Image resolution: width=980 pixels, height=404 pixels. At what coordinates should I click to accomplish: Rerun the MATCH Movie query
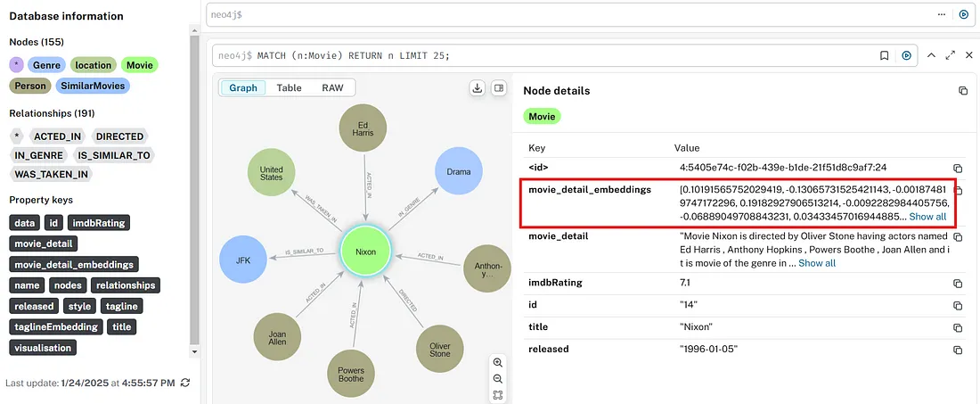pyautogui.click(x=906, y=55)
